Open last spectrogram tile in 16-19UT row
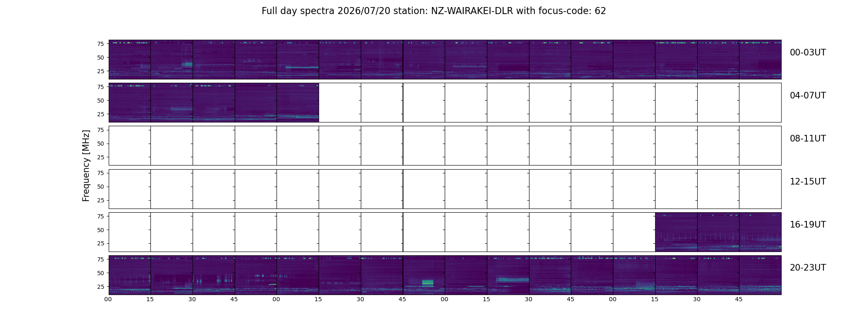The height and width of the screenshot is (331, 868). [760, 232]
